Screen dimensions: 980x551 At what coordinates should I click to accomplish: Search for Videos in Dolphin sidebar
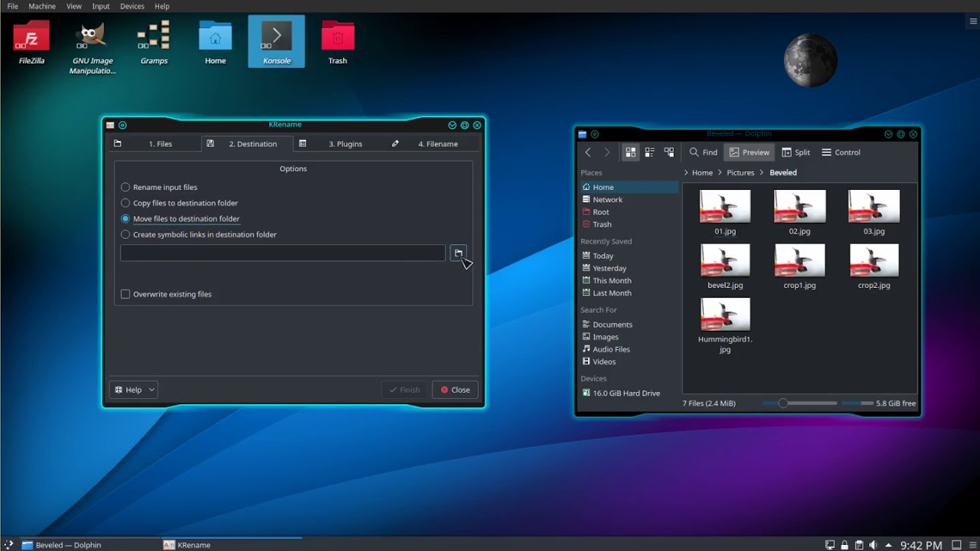(629, 361)
